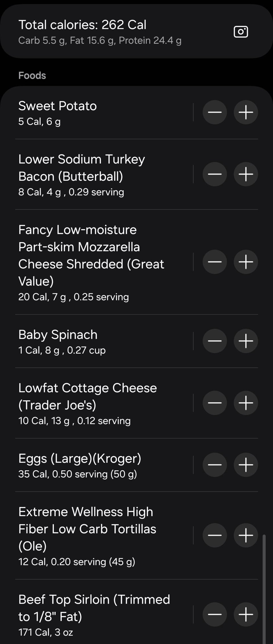Add more Baby Spinach
273x644 pixels.
(x=246, y=341)
